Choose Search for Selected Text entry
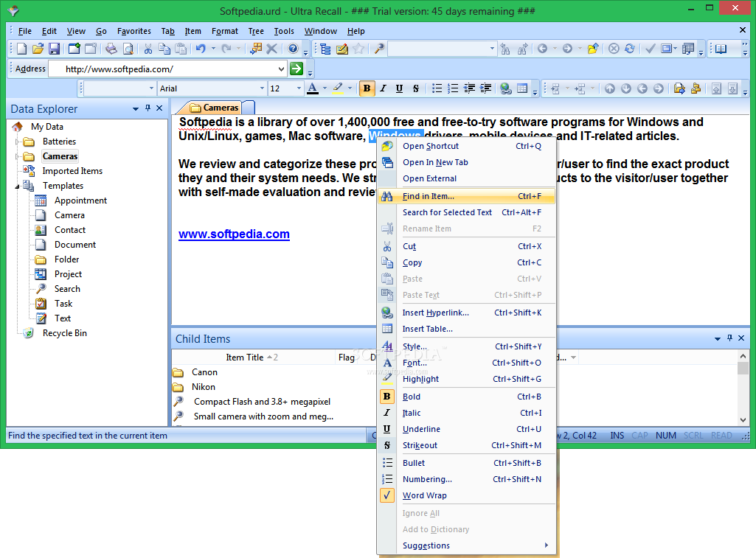756x558 pixels. tap(467, 212)
